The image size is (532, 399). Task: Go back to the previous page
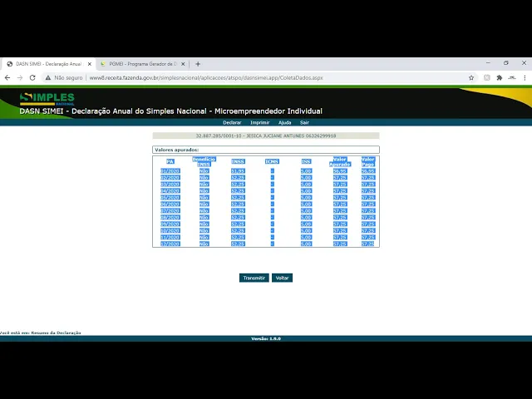pos(7,77)
